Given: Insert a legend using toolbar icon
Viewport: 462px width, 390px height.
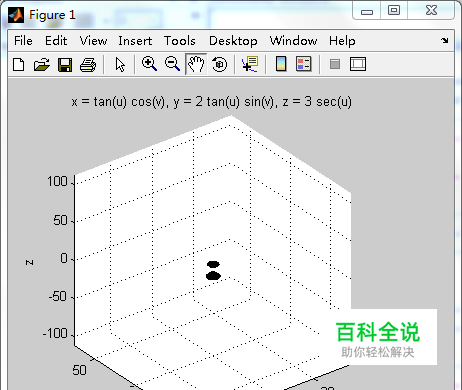Looking at the screenshot, I should pyautogui.click(x=304, y=64).
